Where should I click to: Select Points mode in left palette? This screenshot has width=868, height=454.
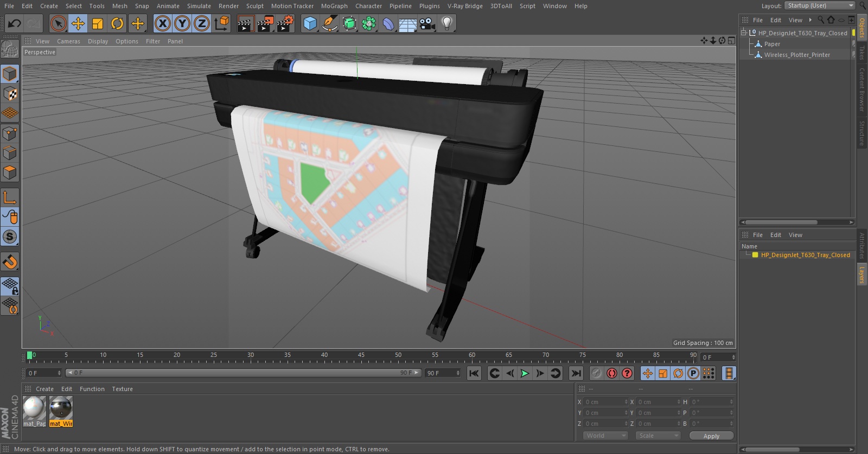10,133
